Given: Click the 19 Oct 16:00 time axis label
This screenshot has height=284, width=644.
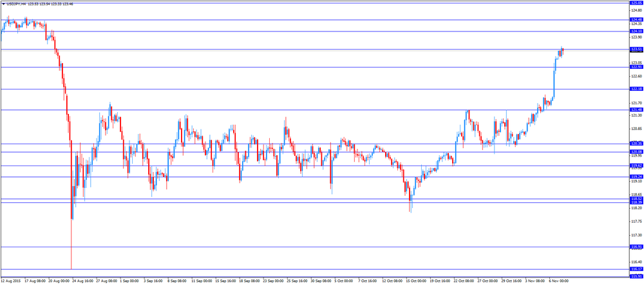Looking at the screenshot, I should click(440, 281).
